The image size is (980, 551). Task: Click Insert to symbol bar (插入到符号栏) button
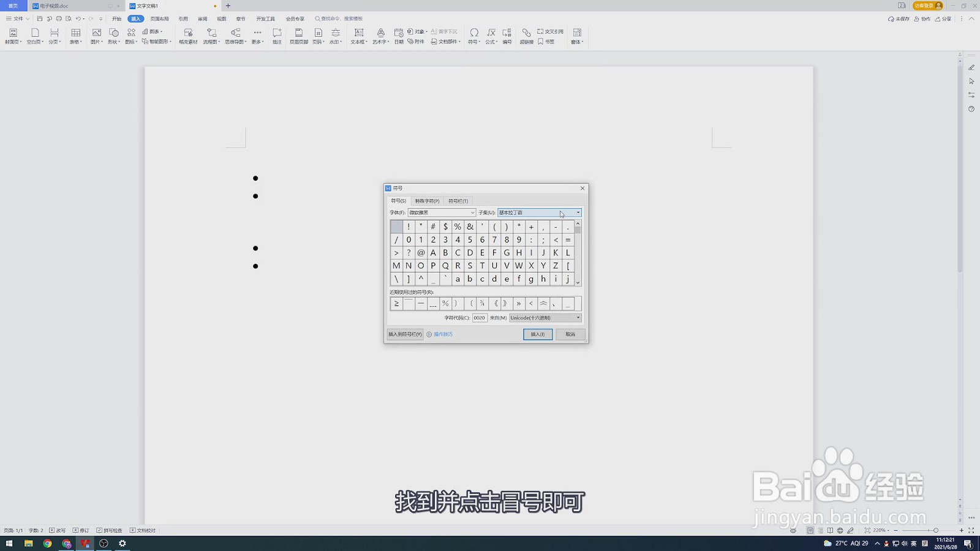(405, 334)
